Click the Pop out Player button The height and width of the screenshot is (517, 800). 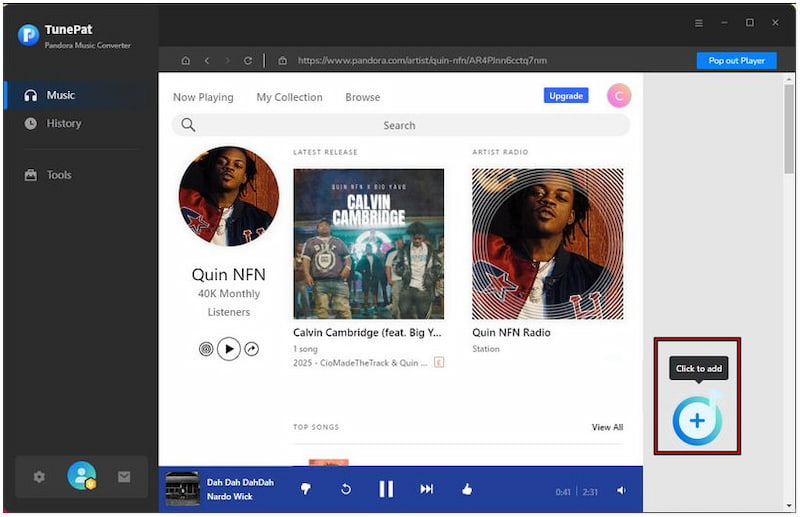736,61
